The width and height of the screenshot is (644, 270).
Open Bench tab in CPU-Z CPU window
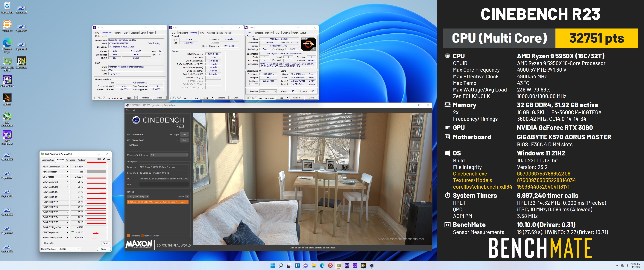click(295, 33)
